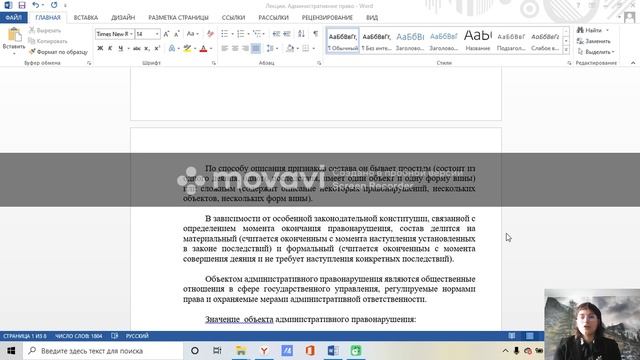Toggle strikethrough abc formatting
Viewport: 640px width, 360px height.
pos(137,49)
